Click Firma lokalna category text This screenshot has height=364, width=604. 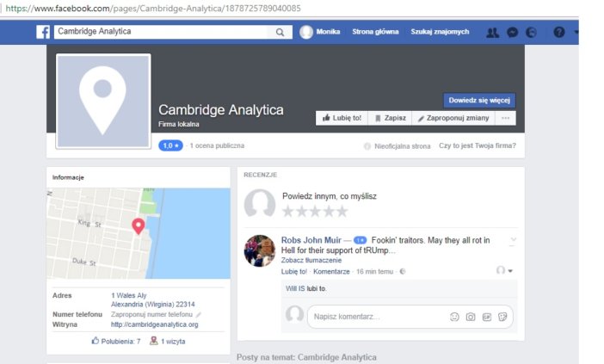pyautogui.click(x=179, y=124)
